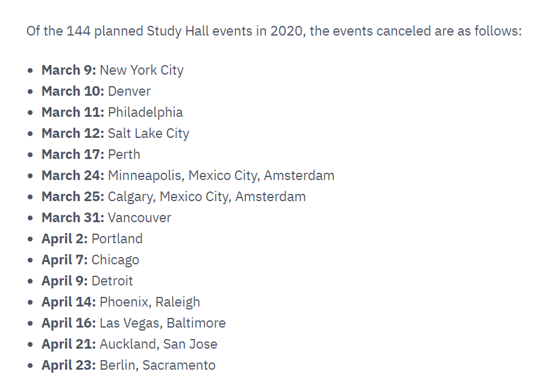This screenshot has width=560, height=392.
Task: Click on Denver in the list
Action: (x=129, y=92)
